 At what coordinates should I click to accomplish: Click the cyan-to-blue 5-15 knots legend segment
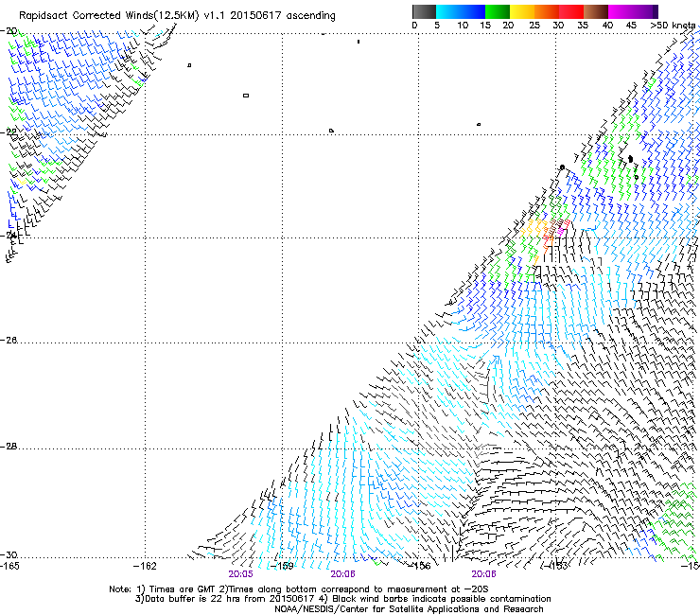(x=461, y=11)
